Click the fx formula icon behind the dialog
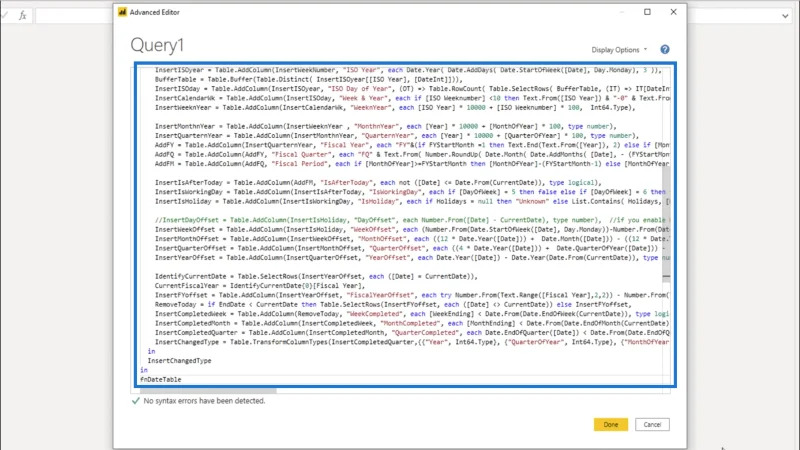 22,16
